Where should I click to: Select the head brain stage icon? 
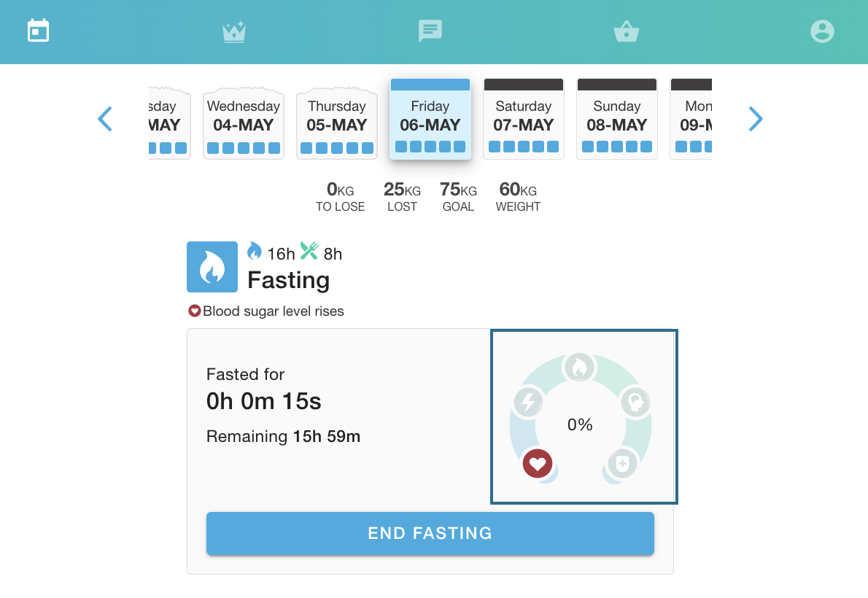pyautogui.click(x=635, y=402)
